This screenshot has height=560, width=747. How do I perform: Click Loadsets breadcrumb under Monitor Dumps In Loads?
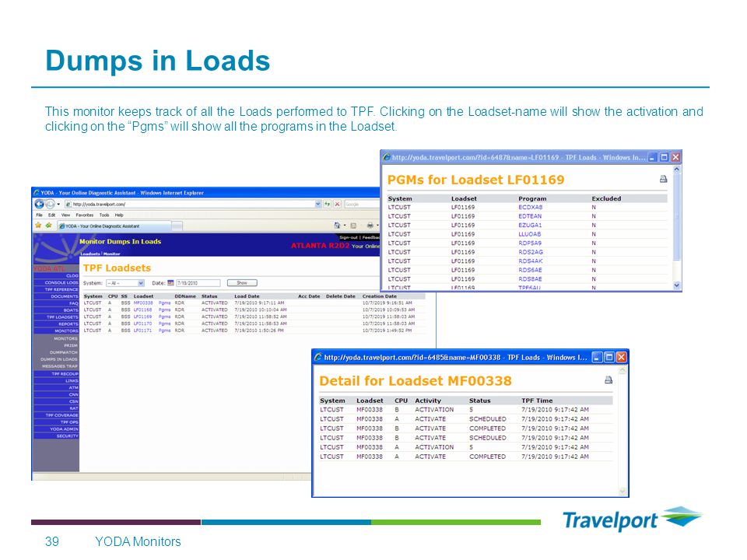click(x=90, y=254)
